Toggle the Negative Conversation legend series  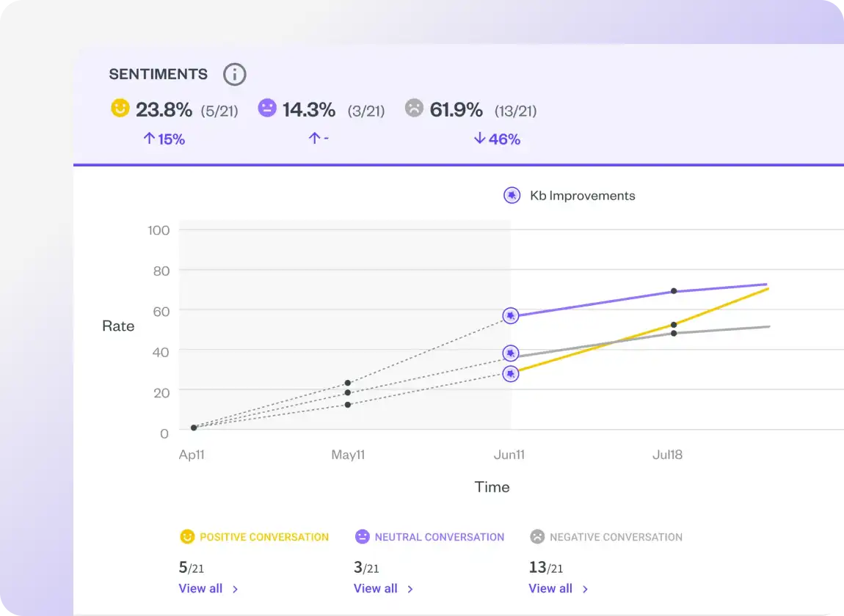point(605,537)
